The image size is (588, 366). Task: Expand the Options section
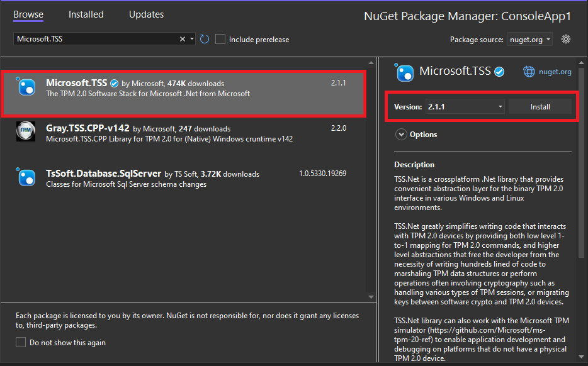(x=401, y=134)
